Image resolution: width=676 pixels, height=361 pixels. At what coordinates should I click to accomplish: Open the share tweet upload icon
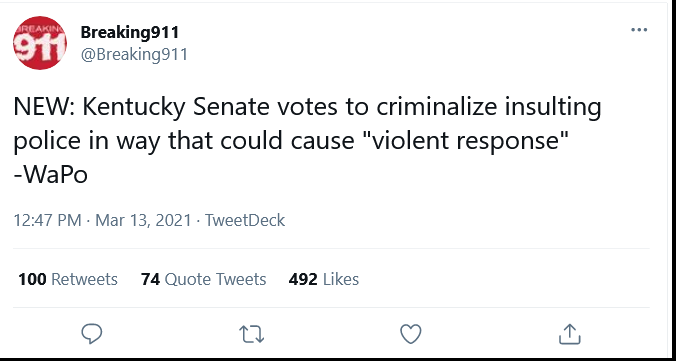pos(570,334)
